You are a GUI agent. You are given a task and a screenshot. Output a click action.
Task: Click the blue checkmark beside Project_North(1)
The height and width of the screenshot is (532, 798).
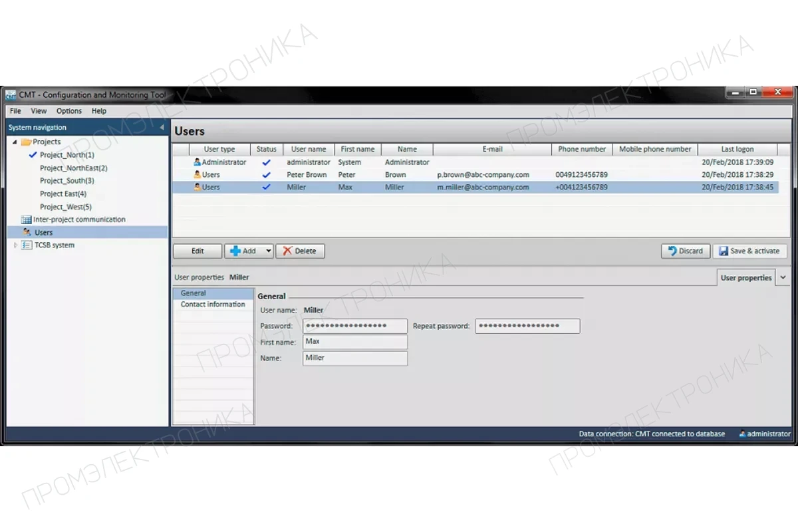click(33, 155)
